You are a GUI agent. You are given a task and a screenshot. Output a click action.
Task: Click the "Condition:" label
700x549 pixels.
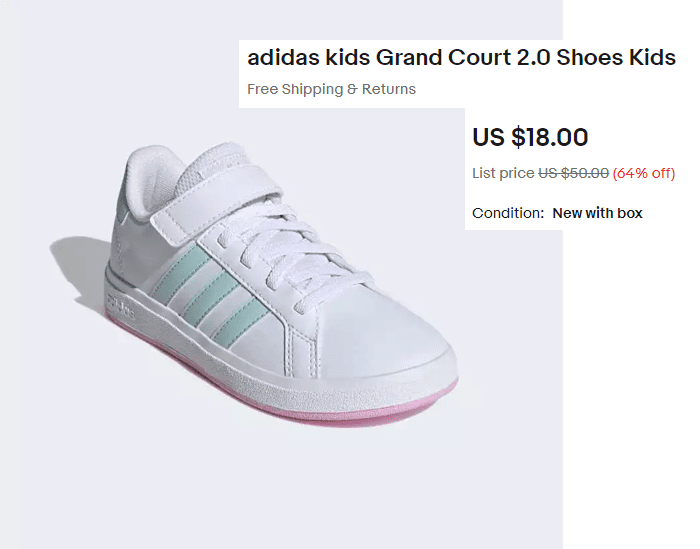[x=508, y=213]
